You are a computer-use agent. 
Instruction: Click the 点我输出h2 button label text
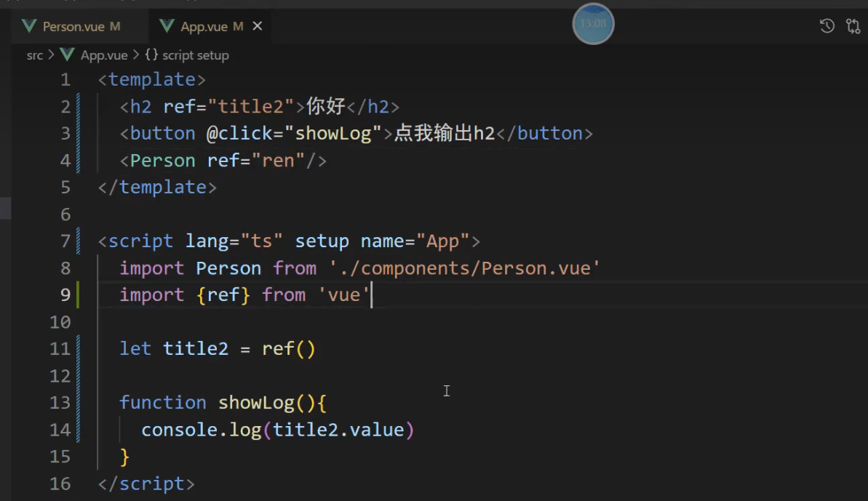(445, 133)
